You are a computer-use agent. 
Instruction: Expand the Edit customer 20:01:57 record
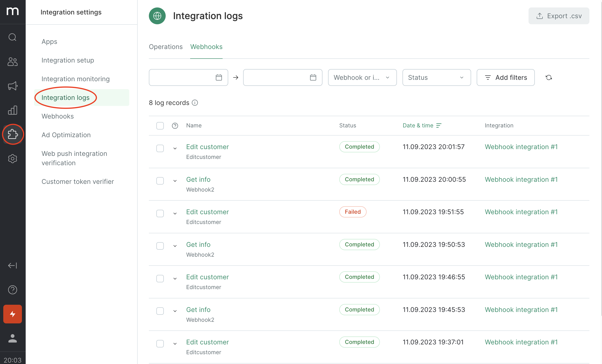pos(175,148)
